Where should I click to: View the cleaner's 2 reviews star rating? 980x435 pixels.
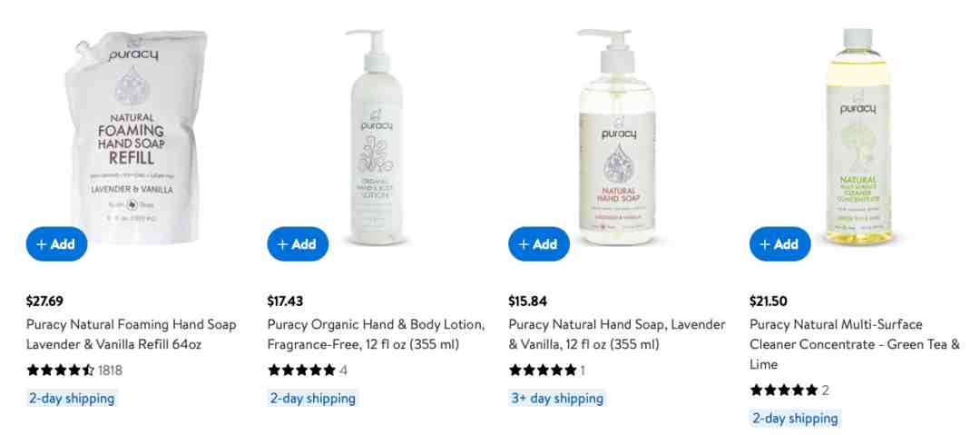789,390
